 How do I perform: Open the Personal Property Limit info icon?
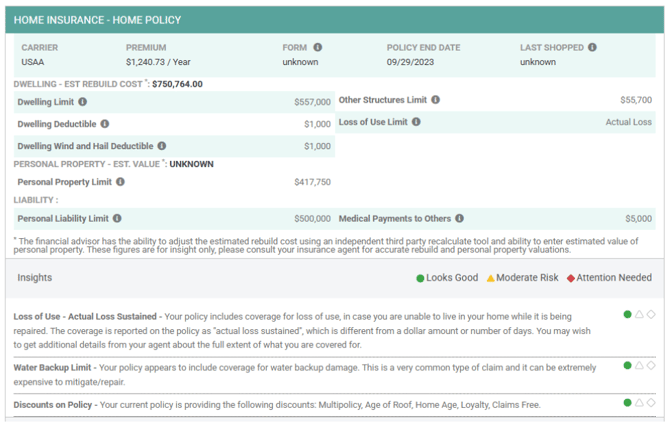tap(120, 182)
